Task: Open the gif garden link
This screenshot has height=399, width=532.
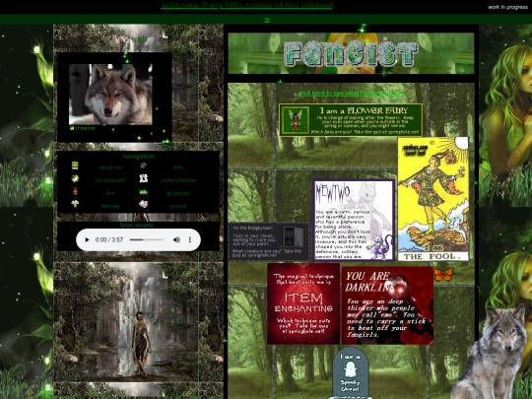Action: point(178,193)
